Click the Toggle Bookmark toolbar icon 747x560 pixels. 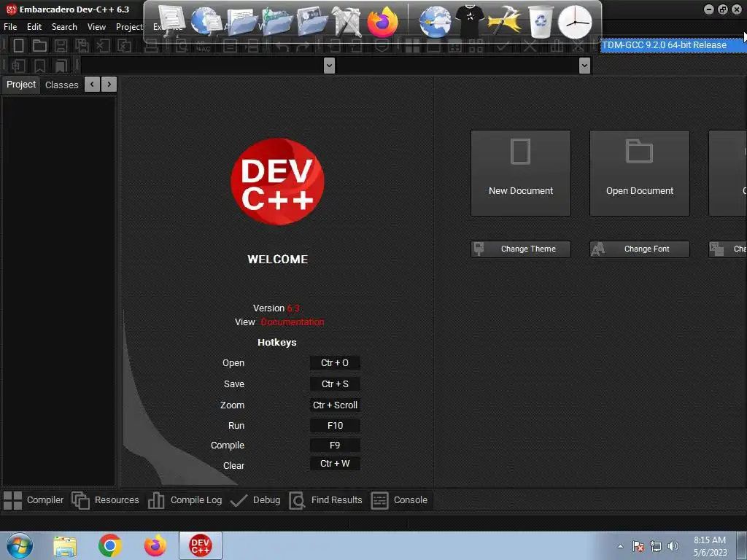(39, 65)
